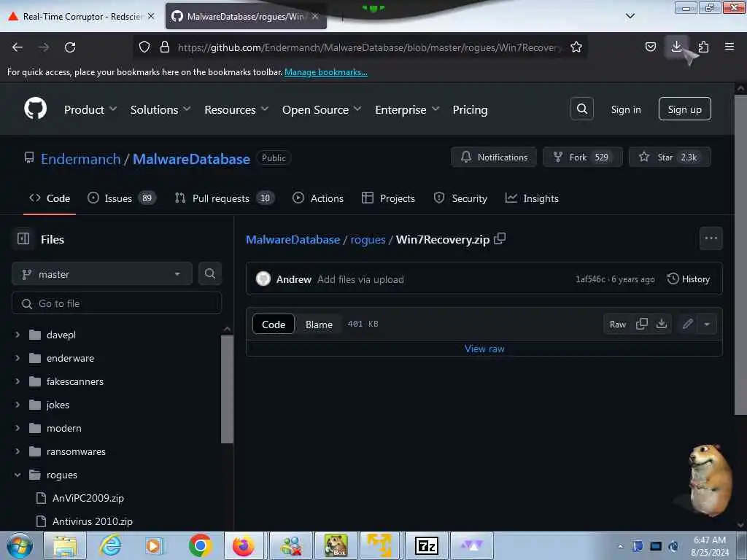
Task: Open AnViPC2009.zip in the file tree
Action: [x=88, y=497]
